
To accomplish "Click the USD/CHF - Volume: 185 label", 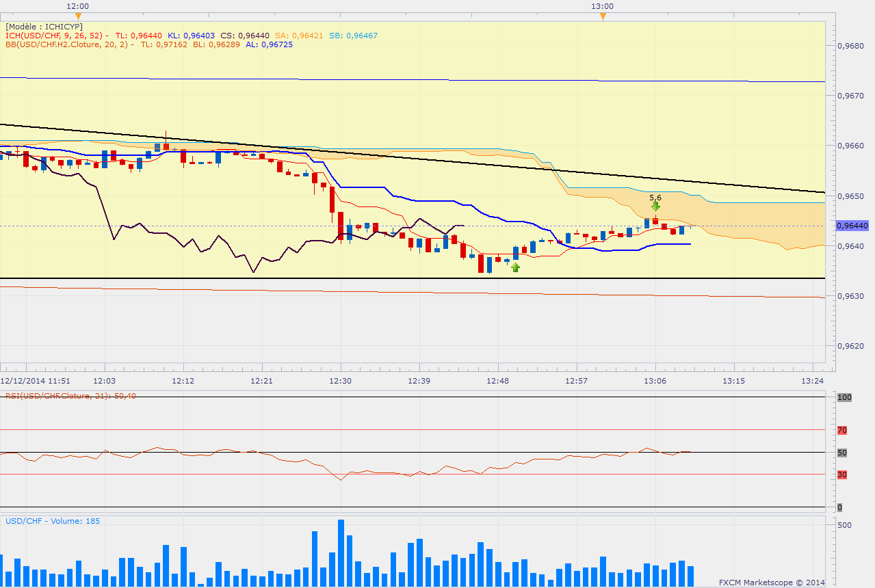I will 53,521.
